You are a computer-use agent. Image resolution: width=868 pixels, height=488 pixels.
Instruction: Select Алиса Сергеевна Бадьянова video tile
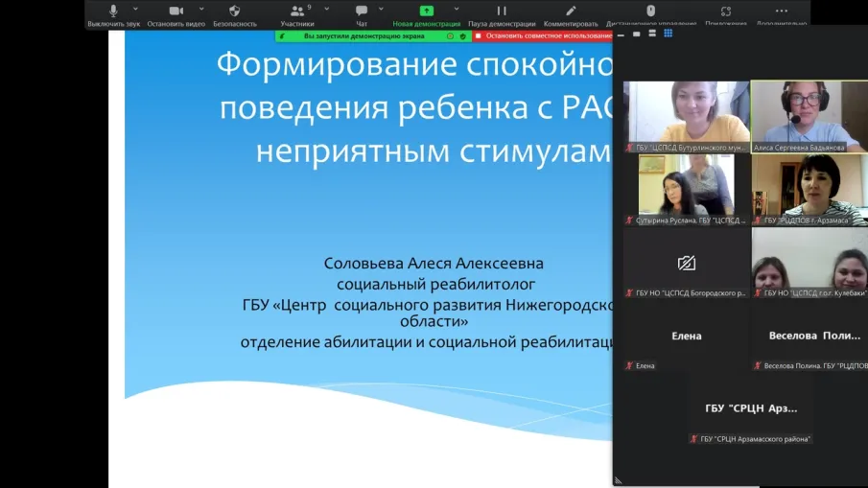click(x=809, y=117)
